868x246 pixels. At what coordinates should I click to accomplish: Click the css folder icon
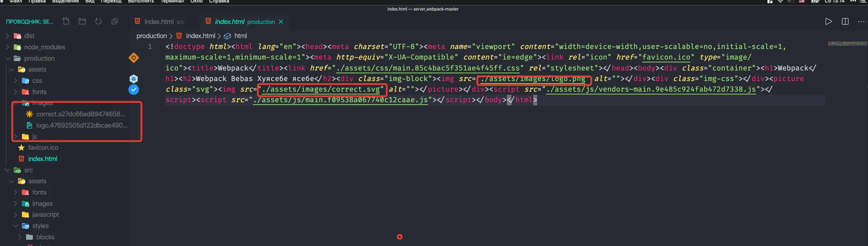coord(25,81)
